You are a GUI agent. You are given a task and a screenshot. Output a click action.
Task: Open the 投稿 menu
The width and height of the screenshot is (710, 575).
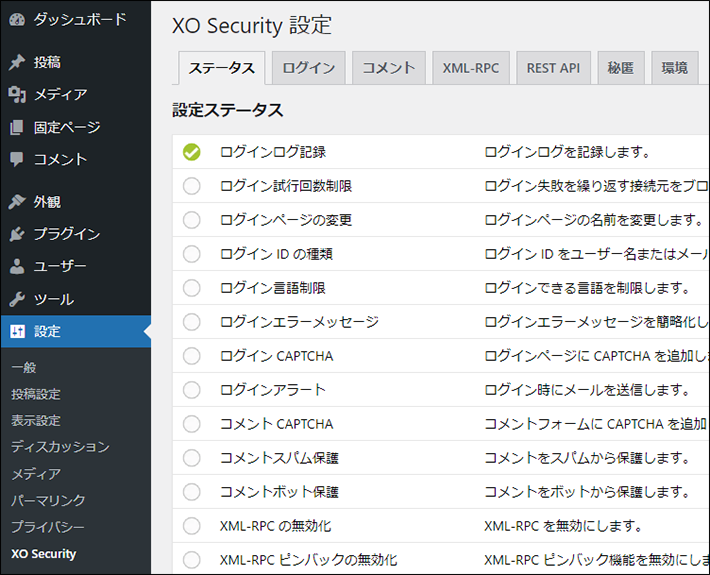[x=47, y=62]
